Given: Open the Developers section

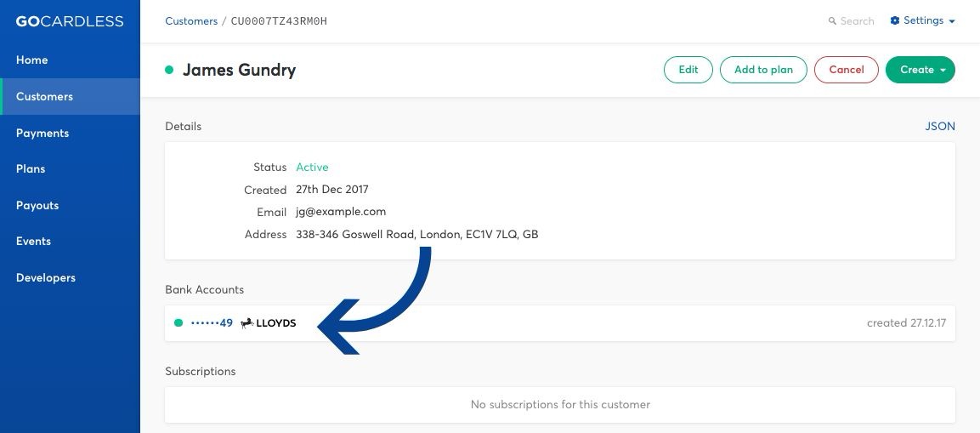Looking at the screenshot, I should [46, 277].
